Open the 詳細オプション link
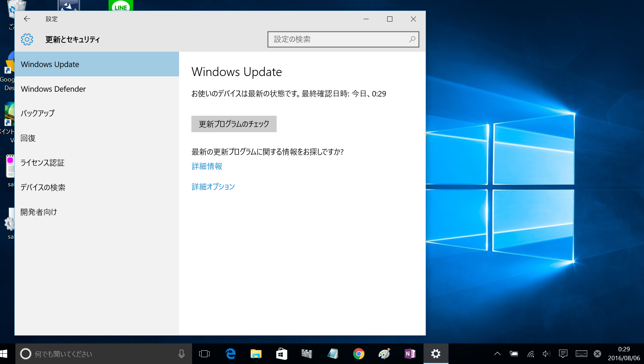Screen dimensions: 644x364 [x=213, y=187]
